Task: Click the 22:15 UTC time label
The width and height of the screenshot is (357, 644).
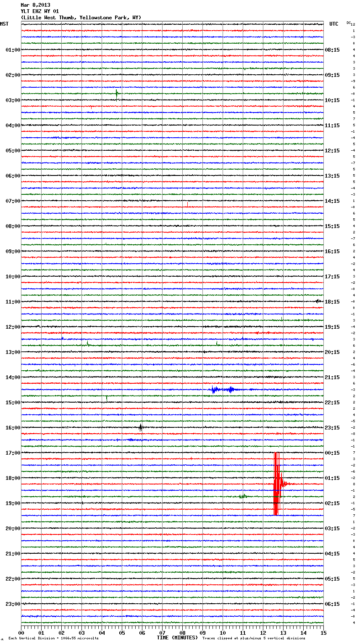Action: pyautogui.click(x=332, y=403)
